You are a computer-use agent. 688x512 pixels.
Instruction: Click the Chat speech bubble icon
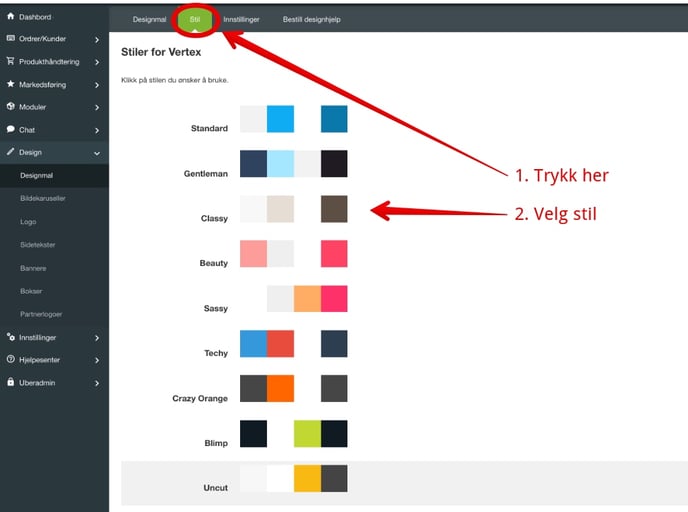pos(11,129)
